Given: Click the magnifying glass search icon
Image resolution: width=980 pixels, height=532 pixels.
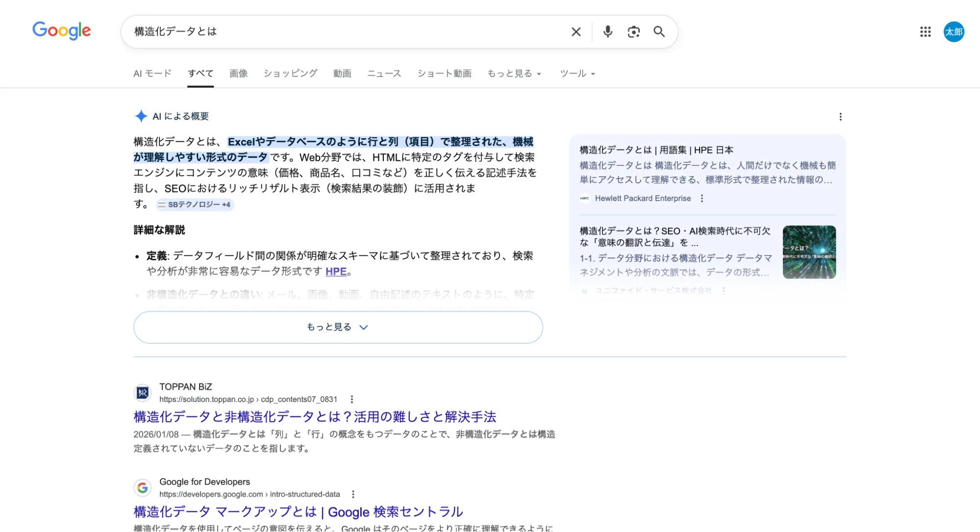Looking at the screenshot, I should pos(659,32).
